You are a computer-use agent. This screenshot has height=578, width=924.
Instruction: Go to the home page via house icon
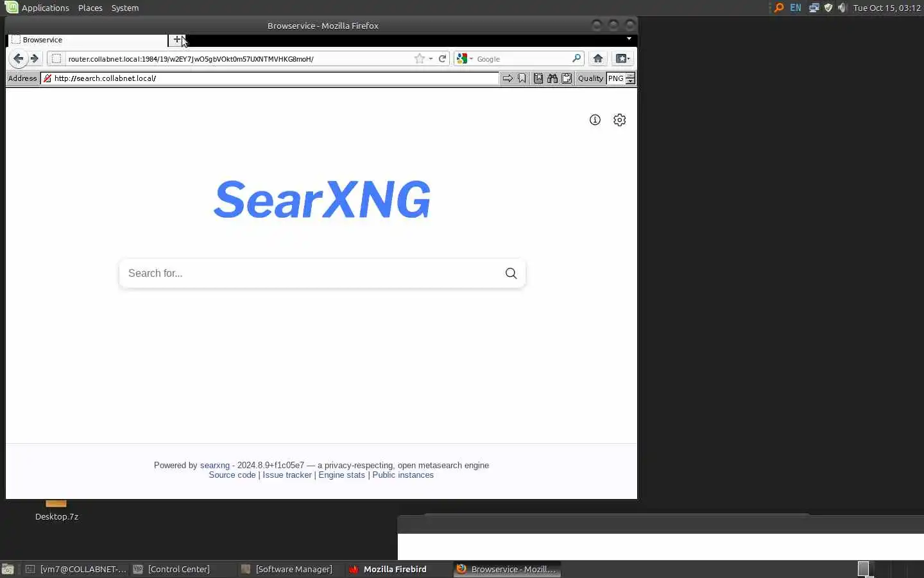[x=598, y=58]
